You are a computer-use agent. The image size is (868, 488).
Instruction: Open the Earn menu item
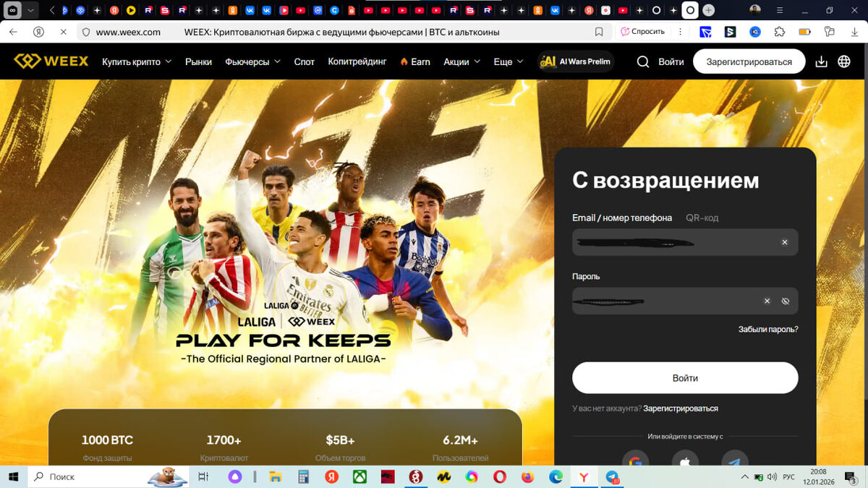coord(415,61)
